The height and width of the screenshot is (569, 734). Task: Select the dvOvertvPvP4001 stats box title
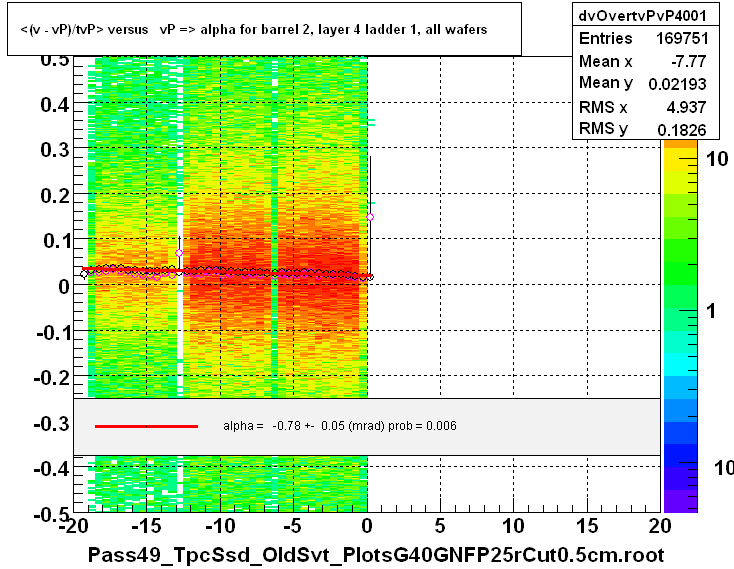643,16
